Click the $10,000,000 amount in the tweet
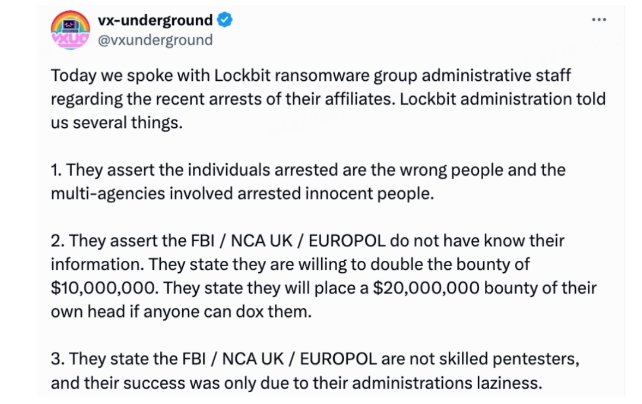 pos(104,288)
